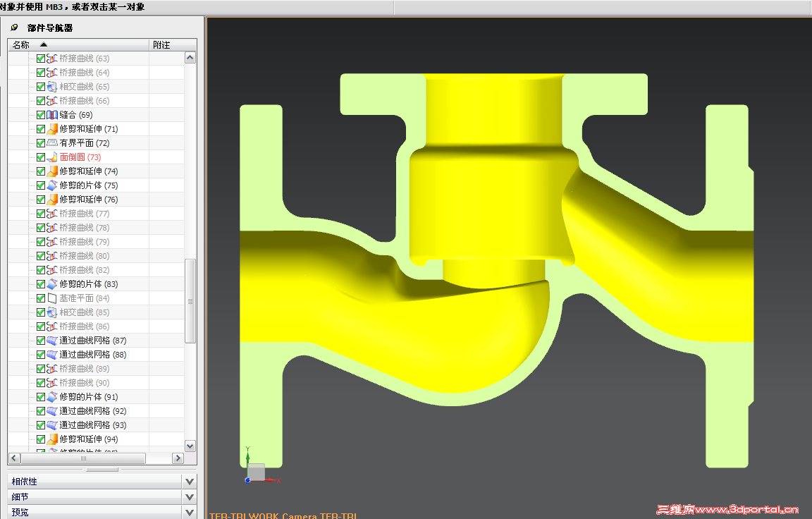This screenshot has height=519, width=812.
Task: Click the 附注 column header
Action: click(x=173, y=45)
